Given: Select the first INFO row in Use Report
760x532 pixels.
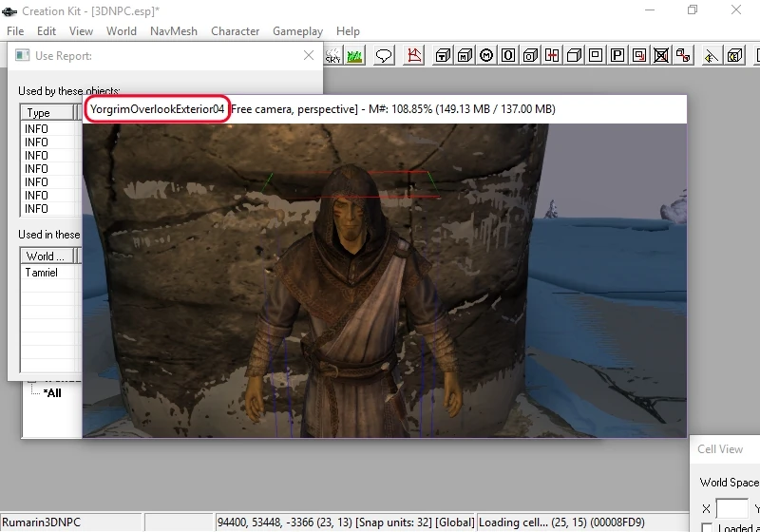Looking at the screenshot, I should (x=51, y=129).
